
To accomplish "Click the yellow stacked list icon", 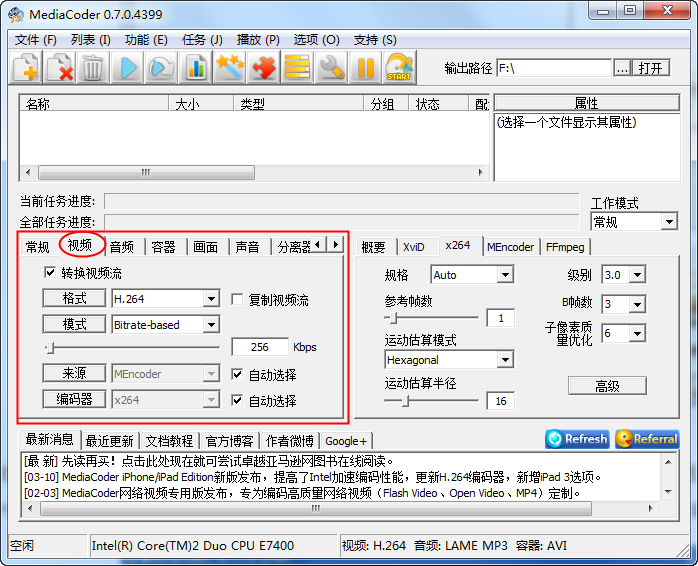I will (297, 67).
